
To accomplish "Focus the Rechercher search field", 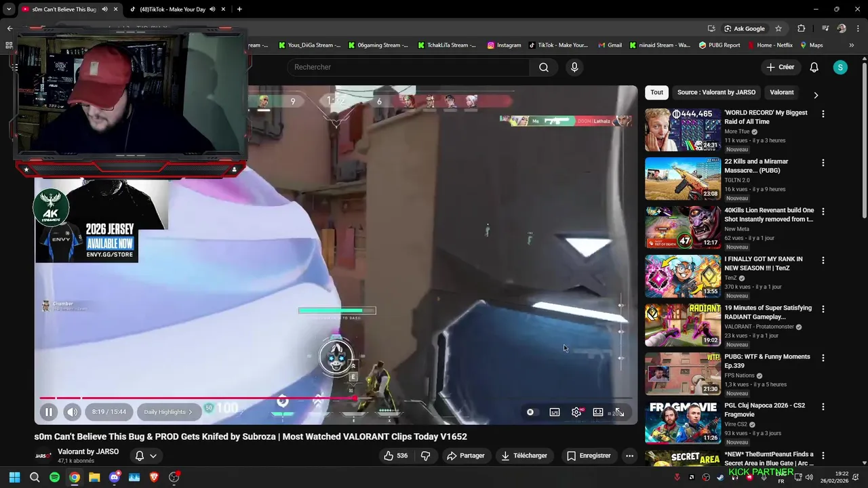I will (409, 67).
